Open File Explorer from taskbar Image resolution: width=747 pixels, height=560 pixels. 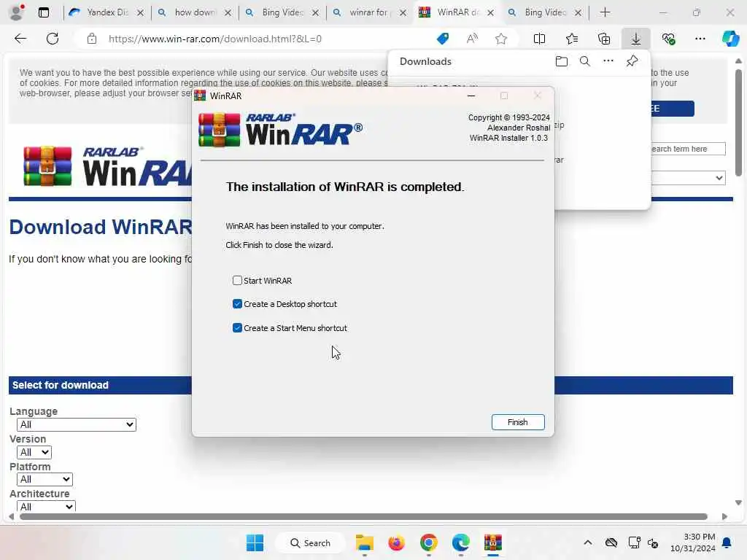tap(365, 542)
